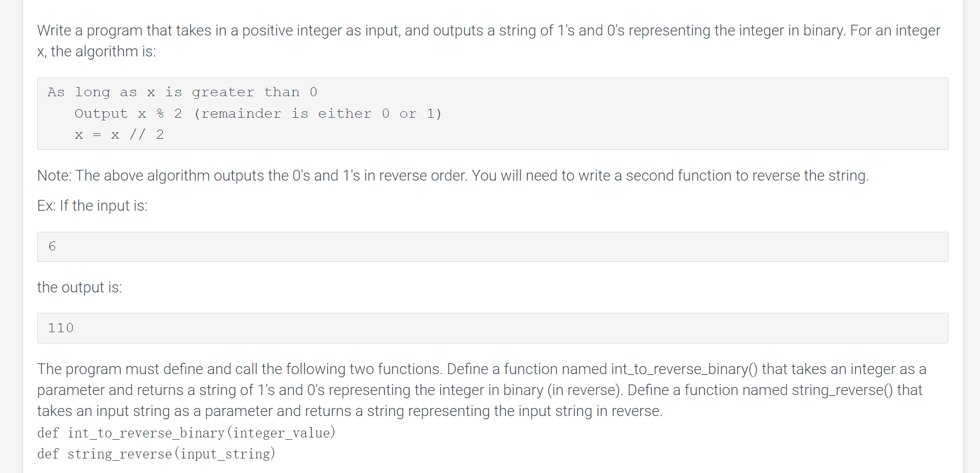Click the "Ex: If the input is:" label
The height and width of the screenshot is (473, 980).
pyautogui.click(x=92, y=205)
